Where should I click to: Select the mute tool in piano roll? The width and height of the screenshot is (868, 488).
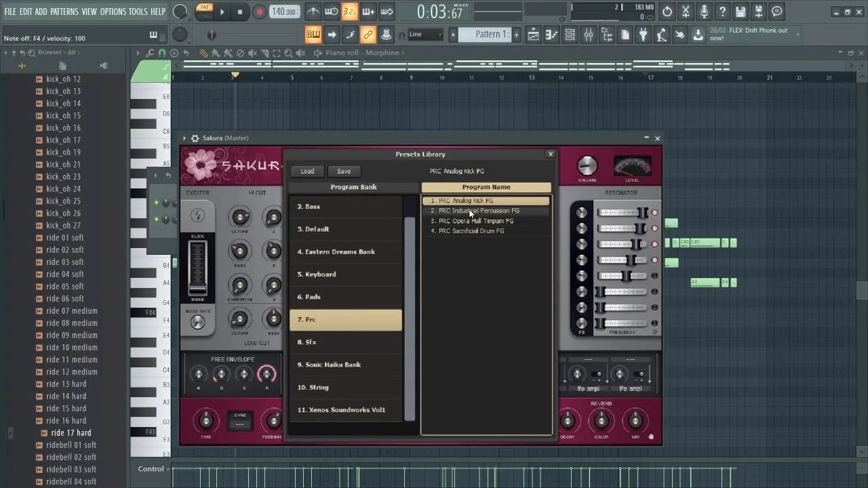(x=252, y=53)
